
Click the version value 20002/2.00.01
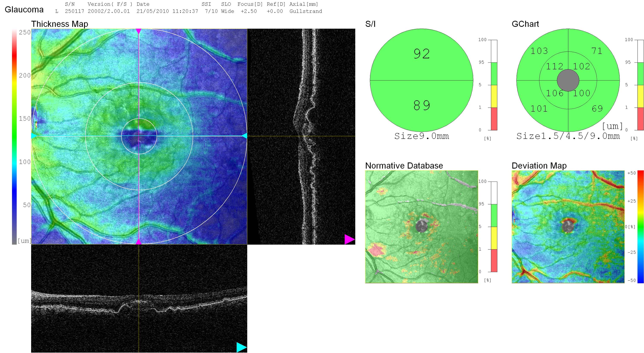109,11
